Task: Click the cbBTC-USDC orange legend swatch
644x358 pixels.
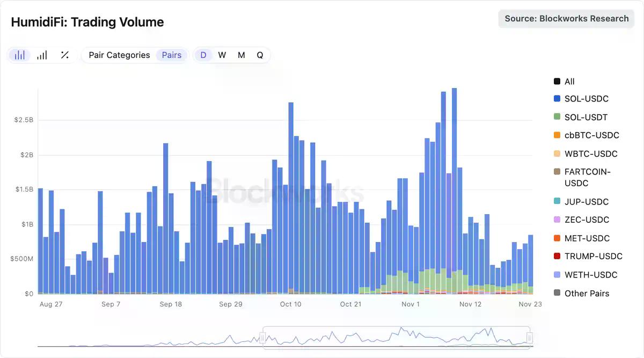Action: (557, 135)
